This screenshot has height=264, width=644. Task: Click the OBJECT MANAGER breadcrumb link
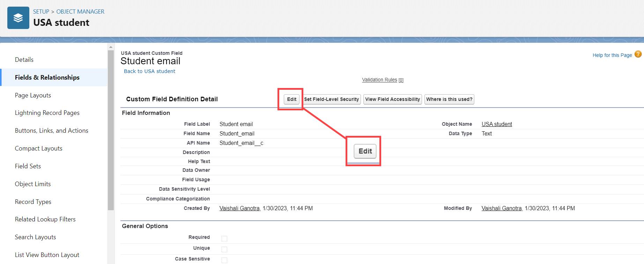[80, 12]
